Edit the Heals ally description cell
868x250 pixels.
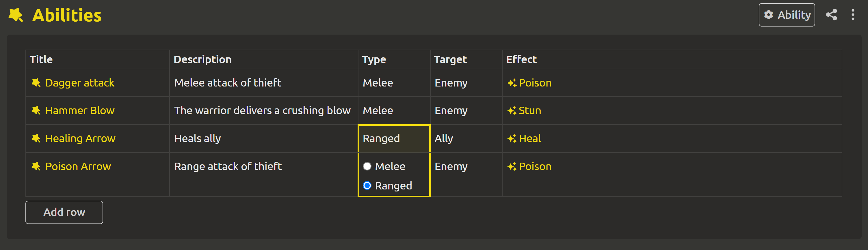(x=263, y=139)
